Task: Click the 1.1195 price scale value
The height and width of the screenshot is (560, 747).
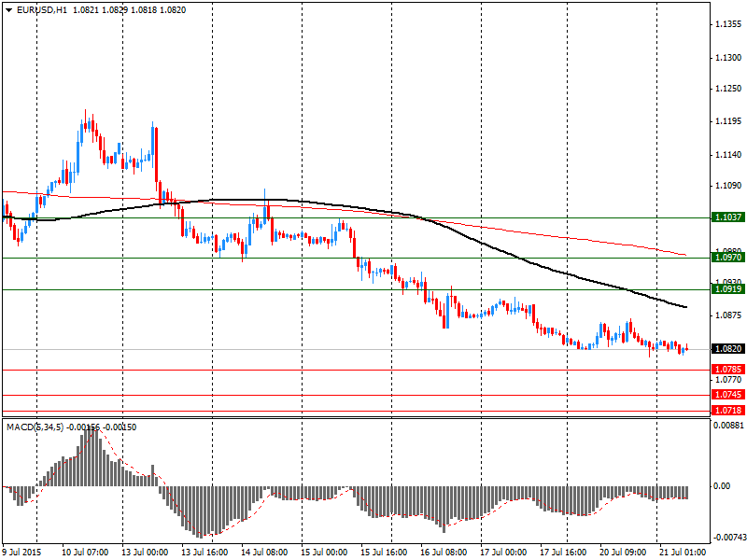Action: click(728, 121)
